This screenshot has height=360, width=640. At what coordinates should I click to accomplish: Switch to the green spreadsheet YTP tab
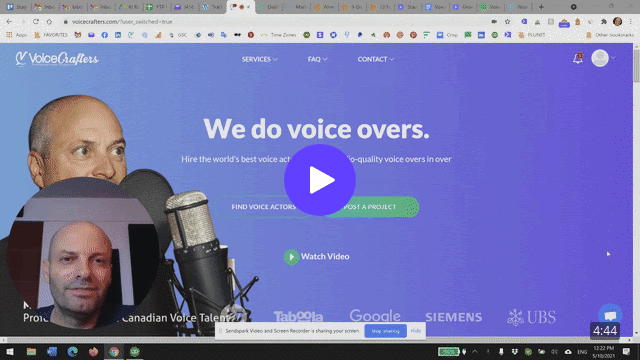[x=156, y=7]
